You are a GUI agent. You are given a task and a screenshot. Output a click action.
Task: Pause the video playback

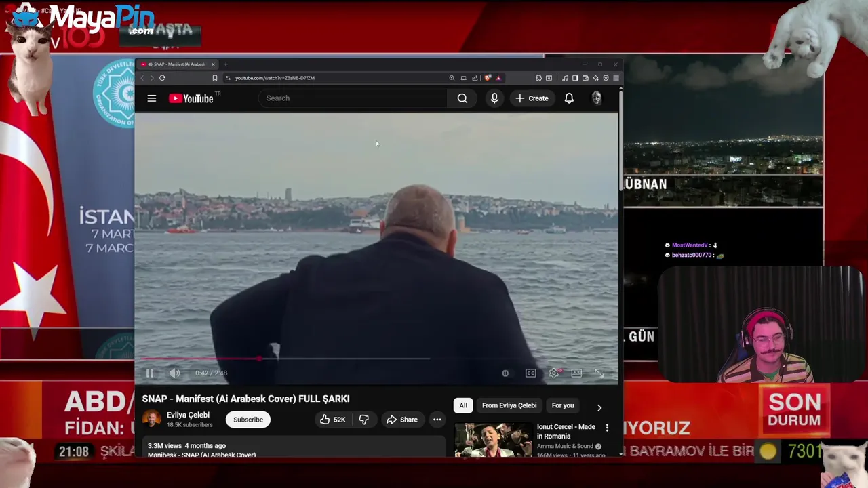(x=150, y=373)
